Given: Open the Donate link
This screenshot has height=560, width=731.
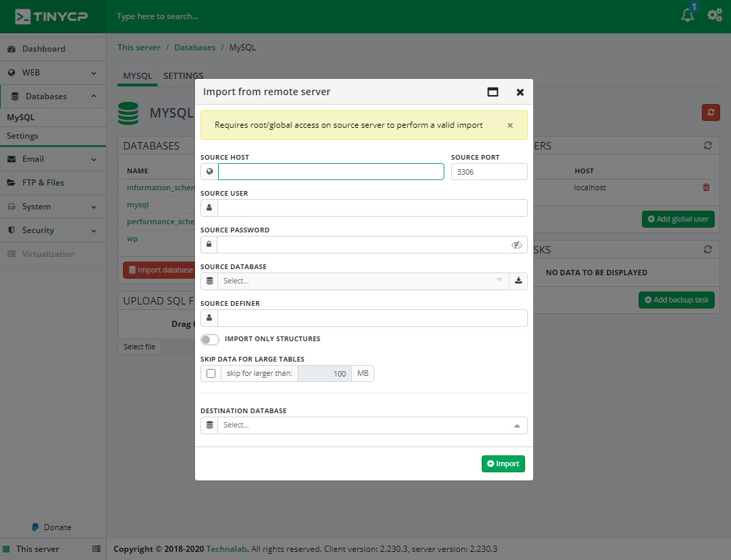Looking at the screenshot, I should coord(51,527).
